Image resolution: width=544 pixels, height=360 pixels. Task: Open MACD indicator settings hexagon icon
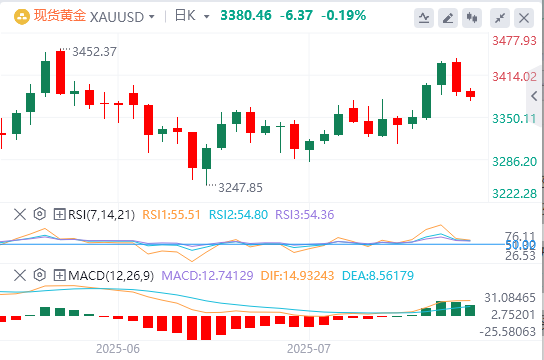point(40,275)
